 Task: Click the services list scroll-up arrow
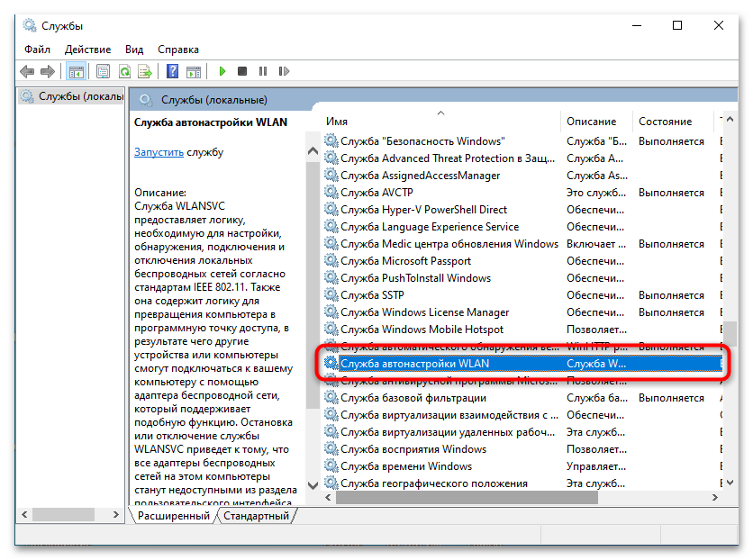[730, 120]
